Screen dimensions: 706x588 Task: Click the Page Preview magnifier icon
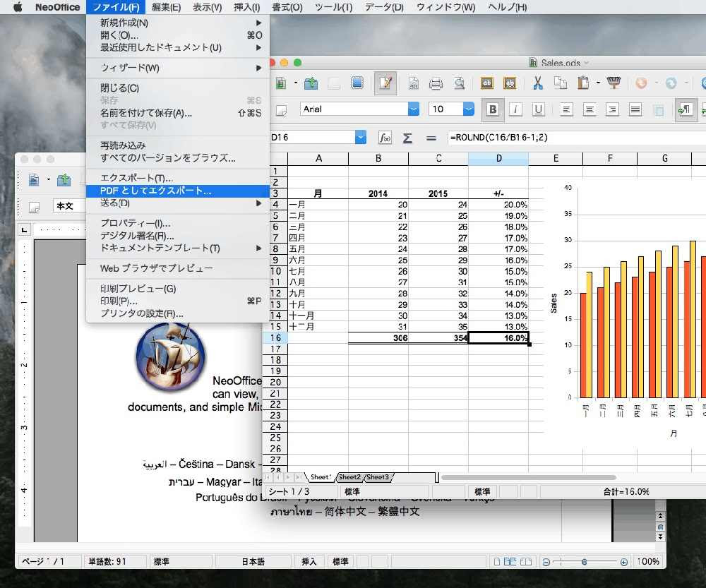pyautogui.click(x=460, y=83)
